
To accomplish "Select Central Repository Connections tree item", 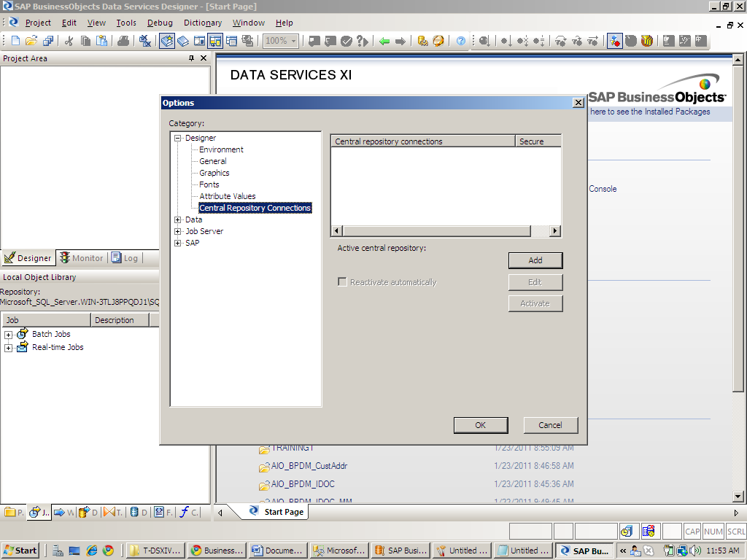I will (255, 208).
